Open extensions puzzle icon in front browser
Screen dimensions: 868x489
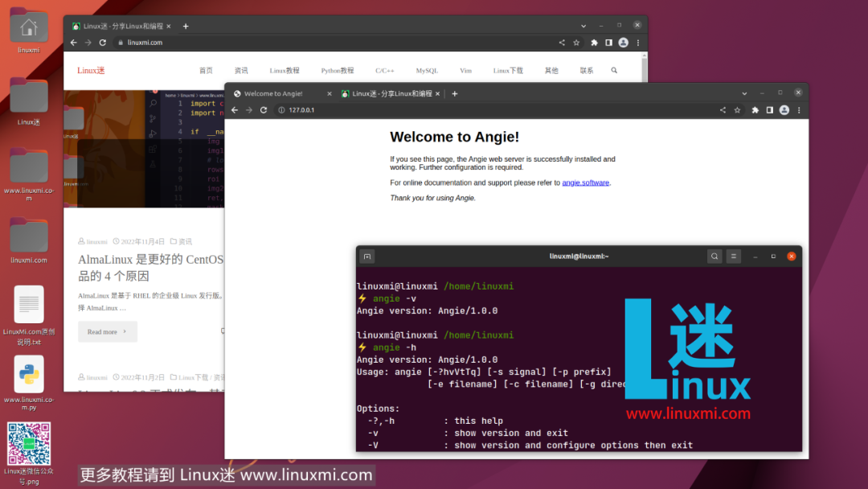pos(755,110)
